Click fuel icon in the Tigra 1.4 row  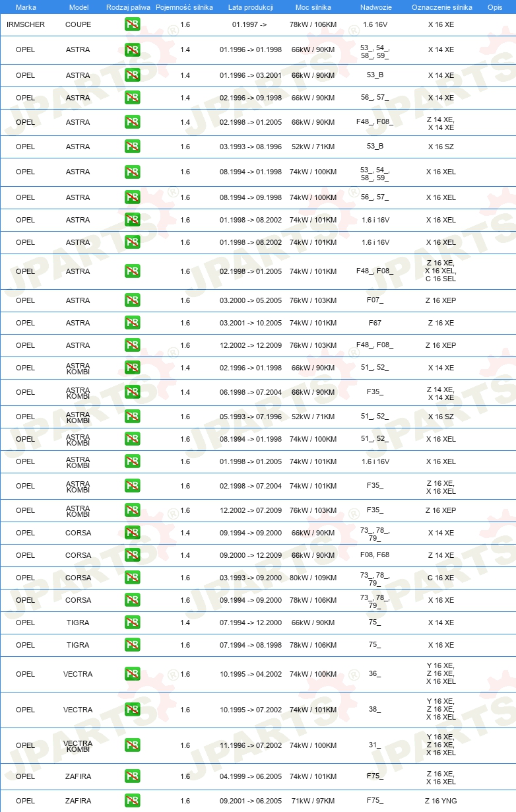click(132, 623)
